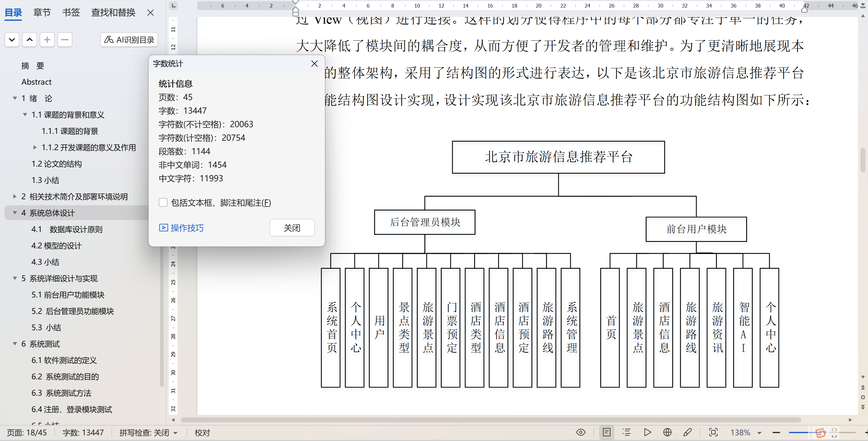This screenshot has height=441, width=868.
Task: Select 5.1 前台用户功能模块 in the outline
Action: [x=68, y=295]
